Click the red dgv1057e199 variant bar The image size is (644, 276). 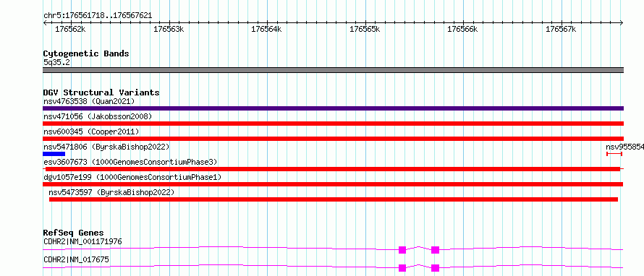pyautogui.click(x=333, y=184)
